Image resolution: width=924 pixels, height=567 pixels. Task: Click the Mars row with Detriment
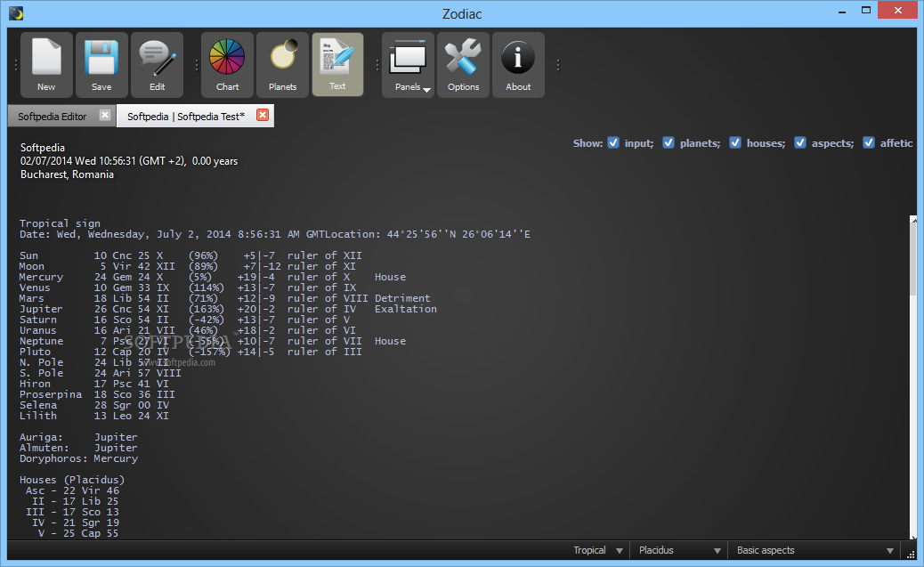coord(225,298)
